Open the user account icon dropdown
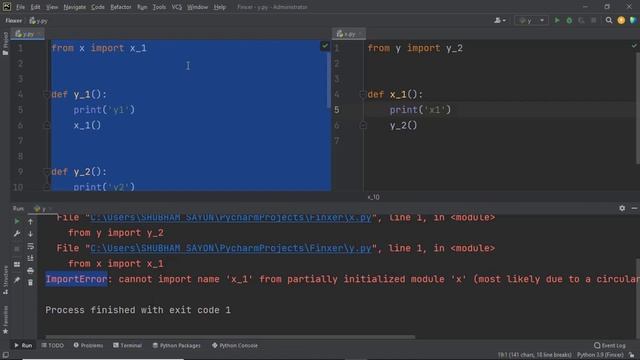Viewport: 640px width, 360px height. [500, 20]
